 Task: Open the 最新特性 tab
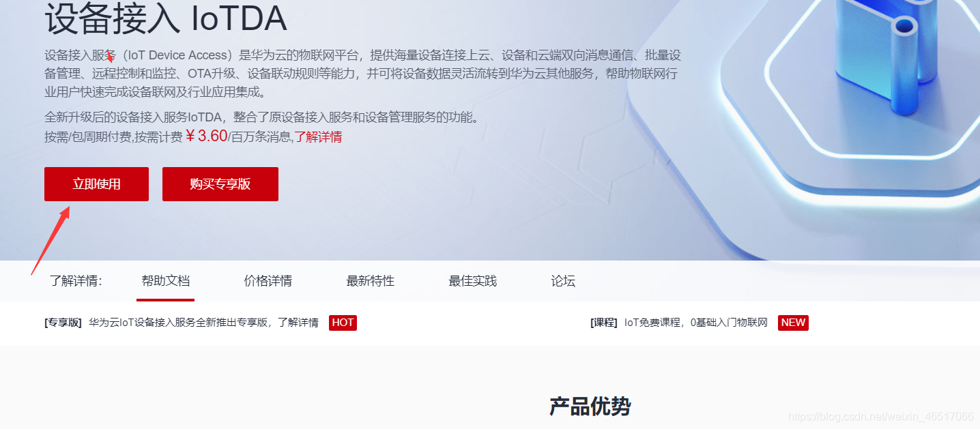[x=371, y=281]
